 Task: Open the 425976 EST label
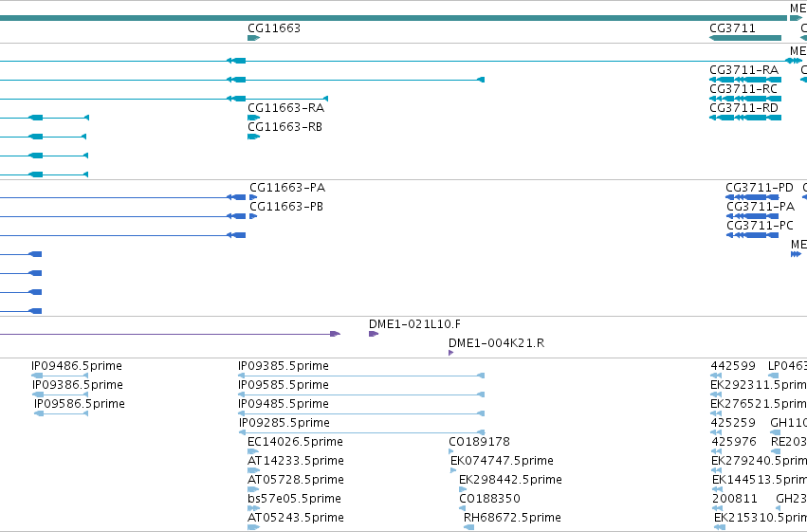734,442
